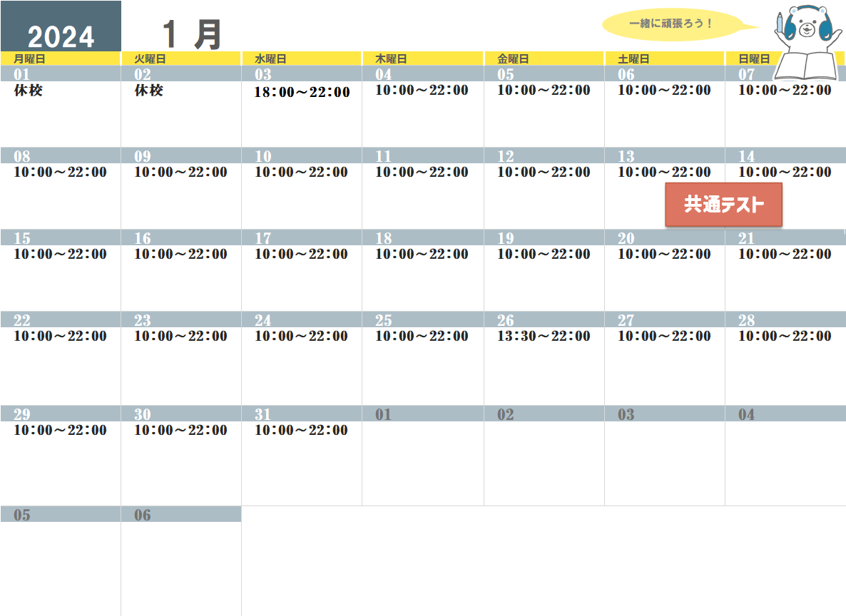This screenshot has width=846, height=616.
Task: Click the 10:00～22:00 entry on January 31
Action: (302, 430)
